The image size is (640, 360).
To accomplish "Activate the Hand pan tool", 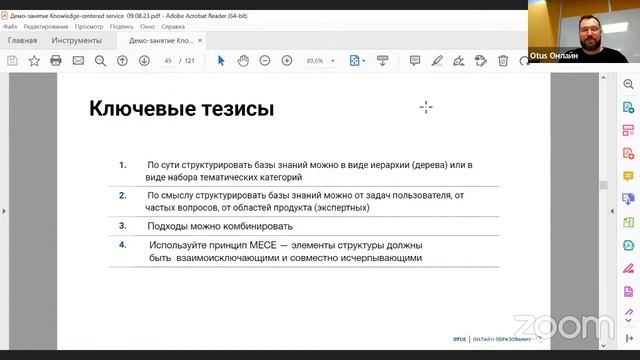I will tap(243, 61).
